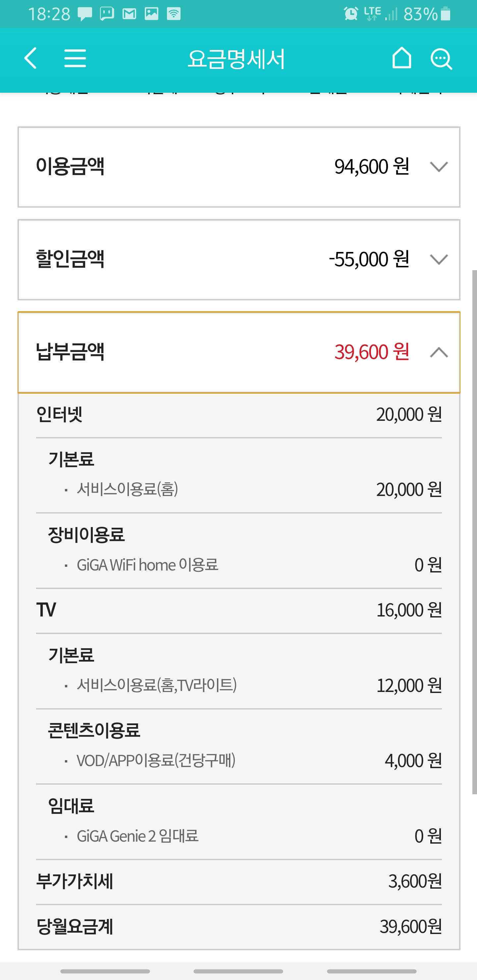
Task: Tap the battery icon in status bar
Action: coord(446,14)
